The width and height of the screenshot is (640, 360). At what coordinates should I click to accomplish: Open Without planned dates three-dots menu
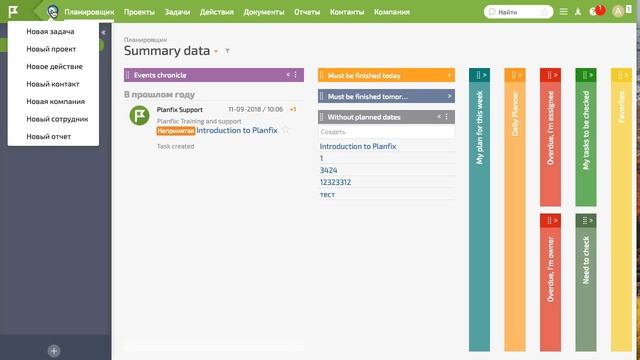pos(447,117)
